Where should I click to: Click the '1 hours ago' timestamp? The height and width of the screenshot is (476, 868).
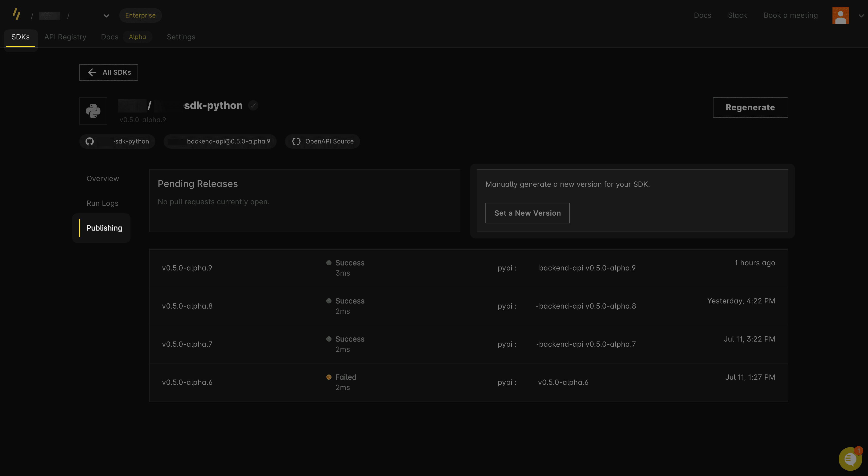[755, 262]
